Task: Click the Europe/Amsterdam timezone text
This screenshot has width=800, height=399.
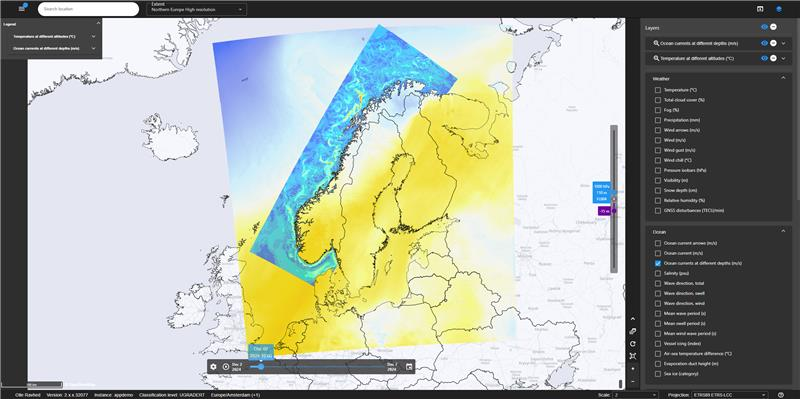Action: click(x=235, y=395)
